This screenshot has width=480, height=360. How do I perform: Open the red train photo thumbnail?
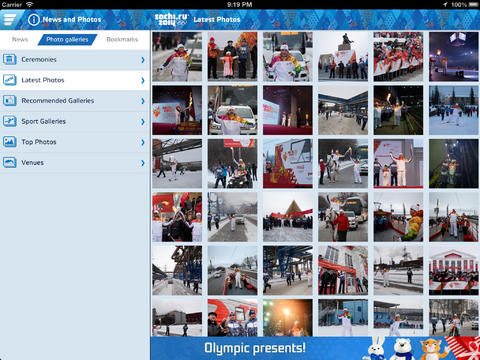click(232, 318)
